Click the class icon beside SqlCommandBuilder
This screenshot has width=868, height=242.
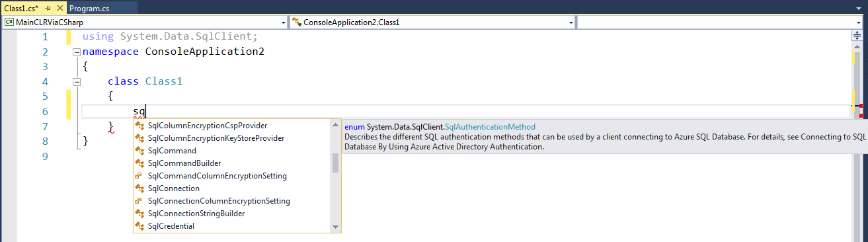click(x=139, y=163)
